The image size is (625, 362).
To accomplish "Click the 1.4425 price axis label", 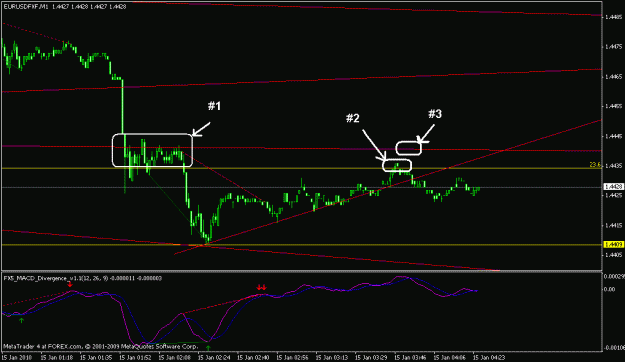I will tap(613, 195).
